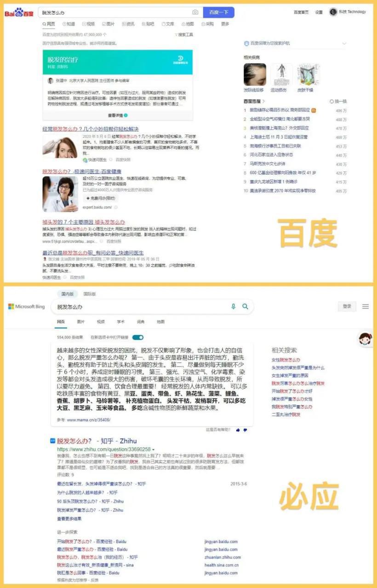The width and height of the screenshot is (377, 588).
Task: Click doctor photo result thumbnail
Action: coord(60,194)
